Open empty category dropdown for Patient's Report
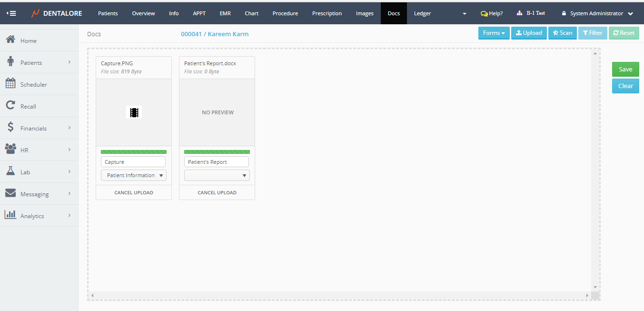 (x=217, y=175)
